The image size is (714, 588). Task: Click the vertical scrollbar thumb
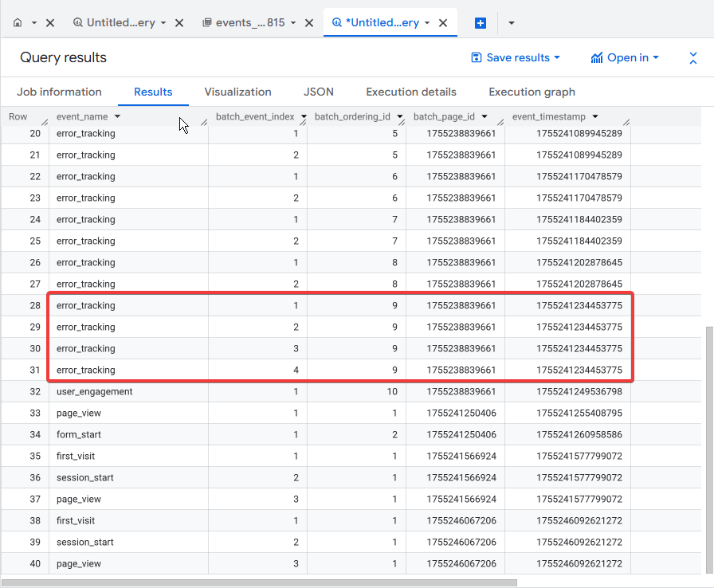pyautogui.click(x=708, y=446)
